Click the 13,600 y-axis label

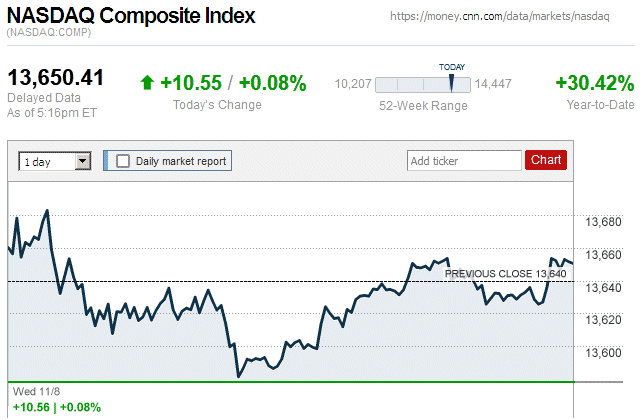coord(602,353)
